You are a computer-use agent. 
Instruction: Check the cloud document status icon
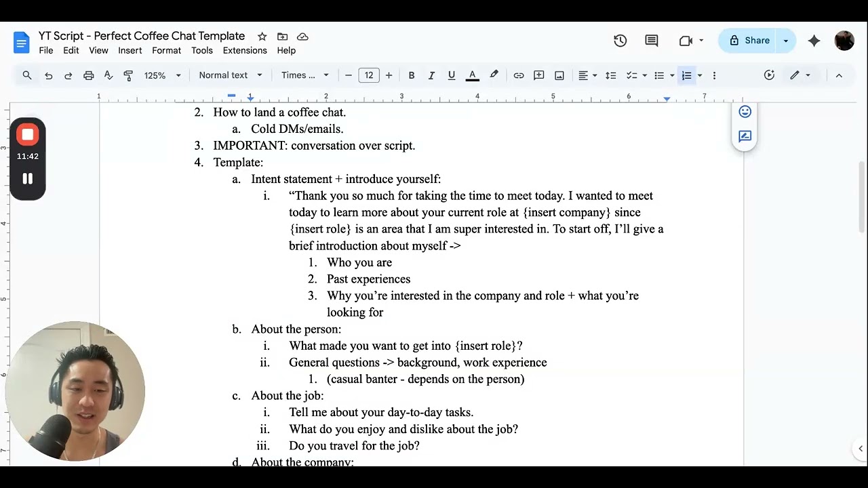[x=302, y=37]
